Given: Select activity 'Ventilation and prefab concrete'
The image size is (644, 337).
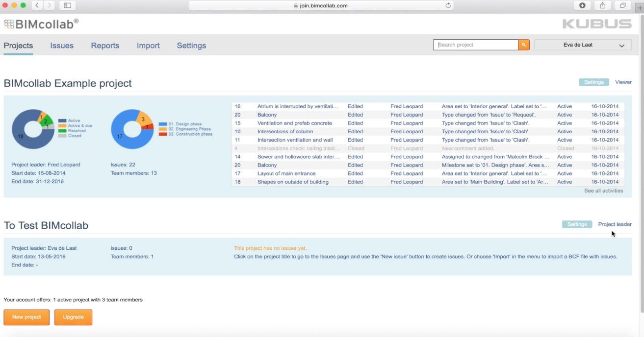Looking at the screenshot, I should tap(295, 123).
